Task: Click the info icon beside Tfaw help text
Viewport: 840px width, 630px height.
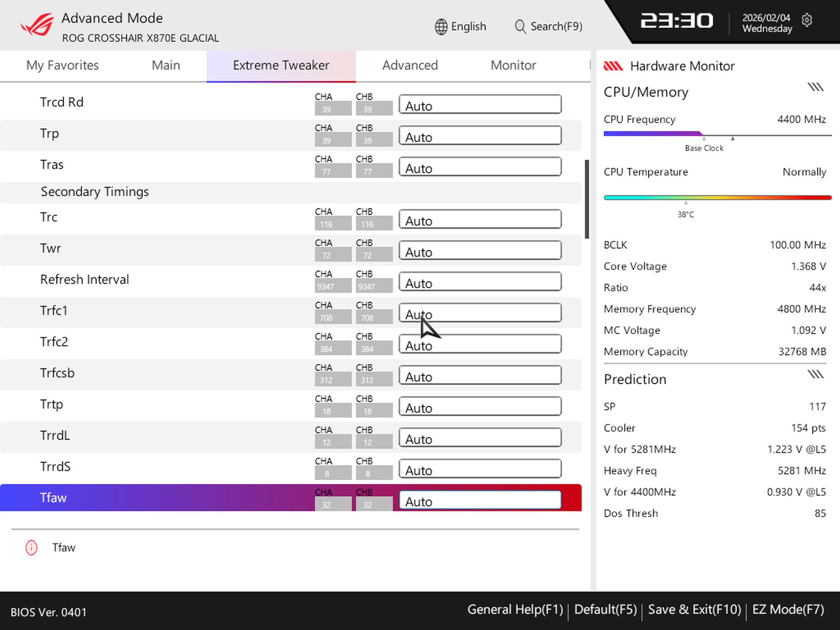Action: coord(31,547)
